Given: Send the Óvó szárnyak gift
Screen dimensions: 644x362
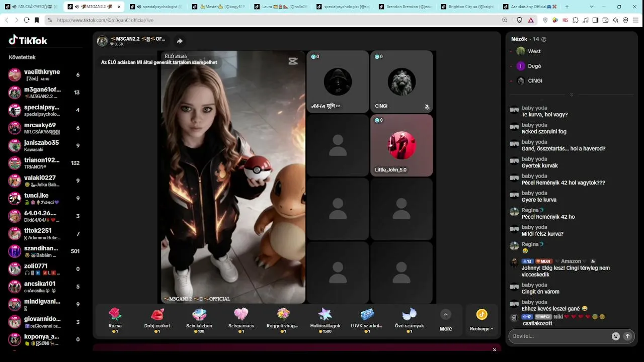Looking at the screenshot, I should (x=409, y=320).
